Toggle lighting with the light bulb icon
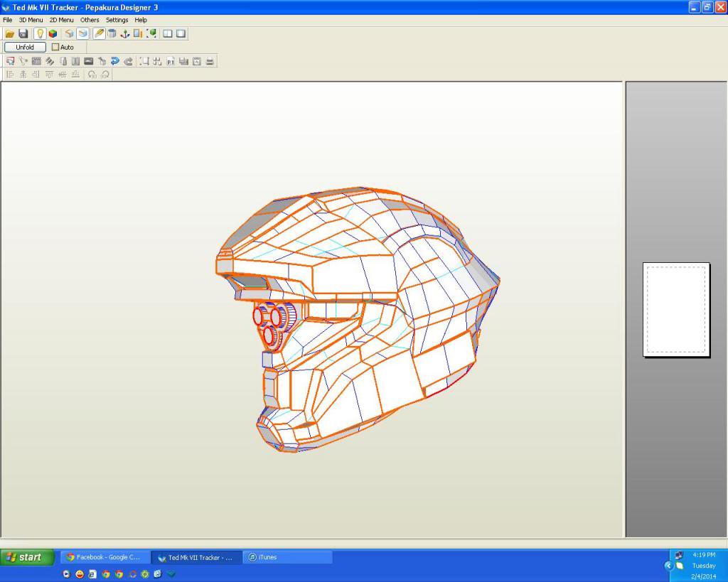This screenshot has width=728, height=582. coord(40,33)
